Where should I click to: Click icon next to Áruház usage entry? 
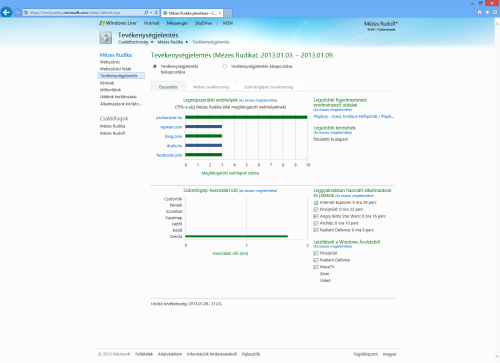tap(316, 223)
